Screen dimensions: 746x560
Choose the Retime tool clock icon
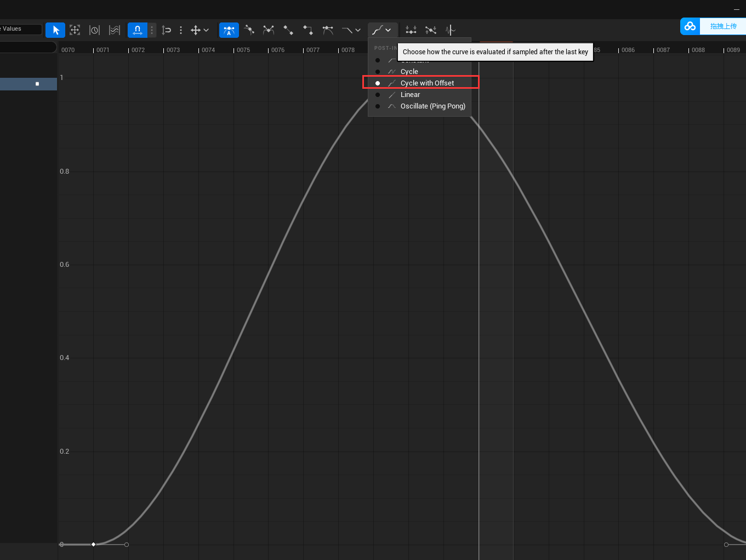click(x=94, y=30)
